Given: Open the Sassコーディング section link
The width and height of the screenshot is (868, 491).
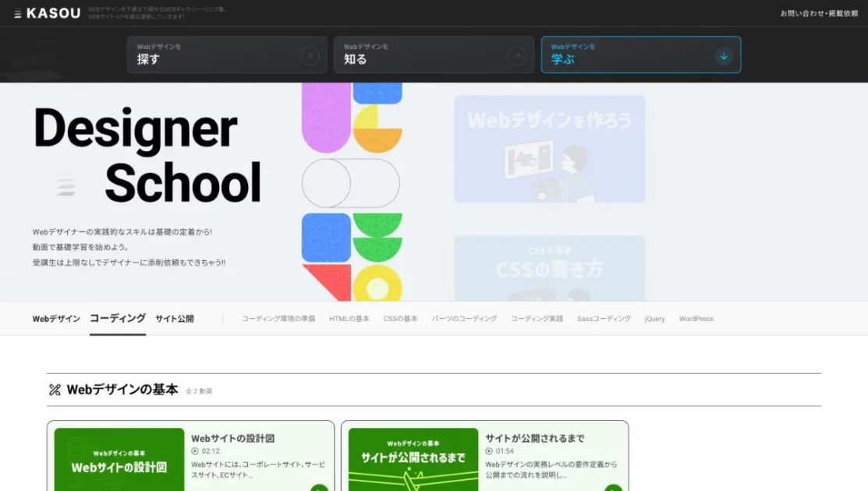Looking at the screenshot, I should [604, 319].
